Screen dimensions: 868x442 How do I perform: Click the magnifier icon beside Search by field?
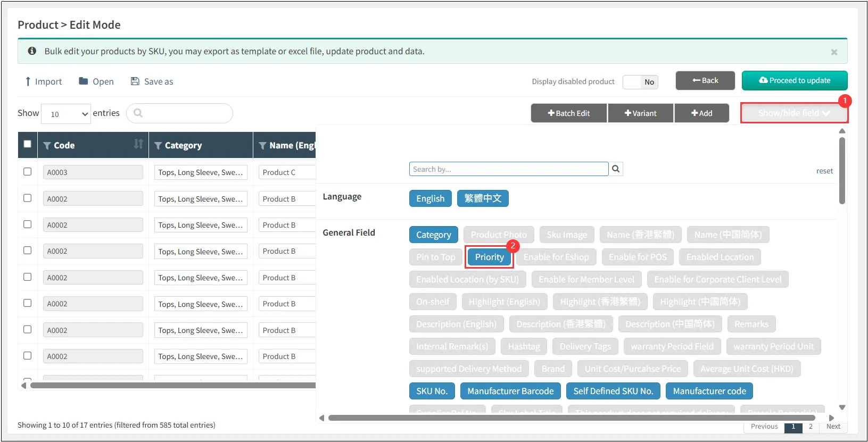tap(616, 169)
